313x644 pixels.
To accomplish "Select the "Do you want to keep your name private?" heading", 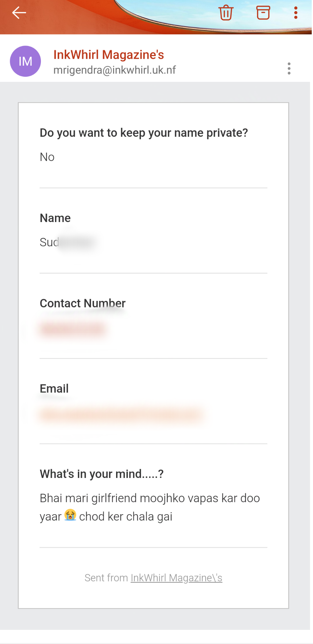I will click(144, 133).
